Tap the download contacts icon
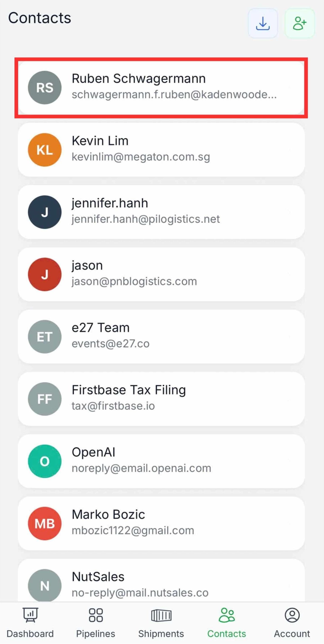Viewport: 324px width, 644px height. pos(263,23)
